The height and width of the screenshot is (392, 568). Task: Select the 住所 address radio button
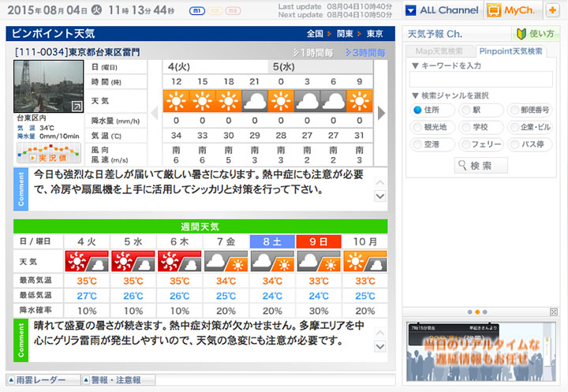[418, 110]
